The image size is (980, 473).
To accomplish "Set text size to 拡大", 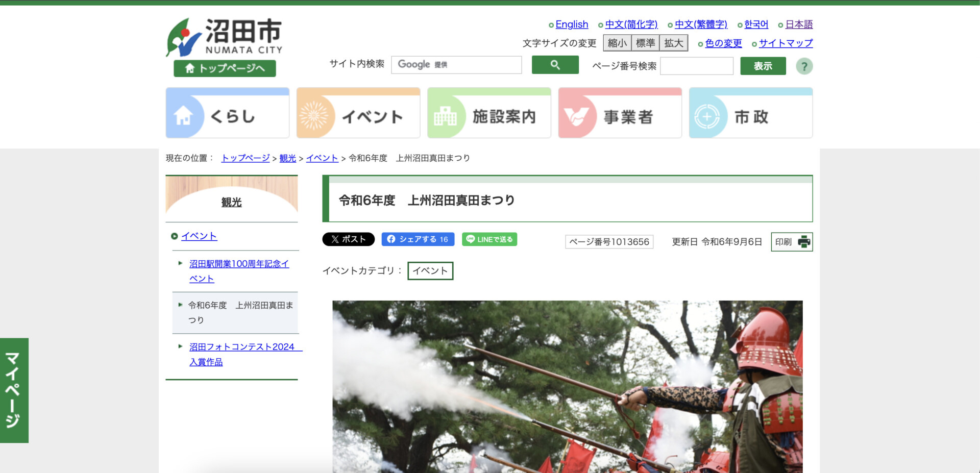I will pos(673,43).
